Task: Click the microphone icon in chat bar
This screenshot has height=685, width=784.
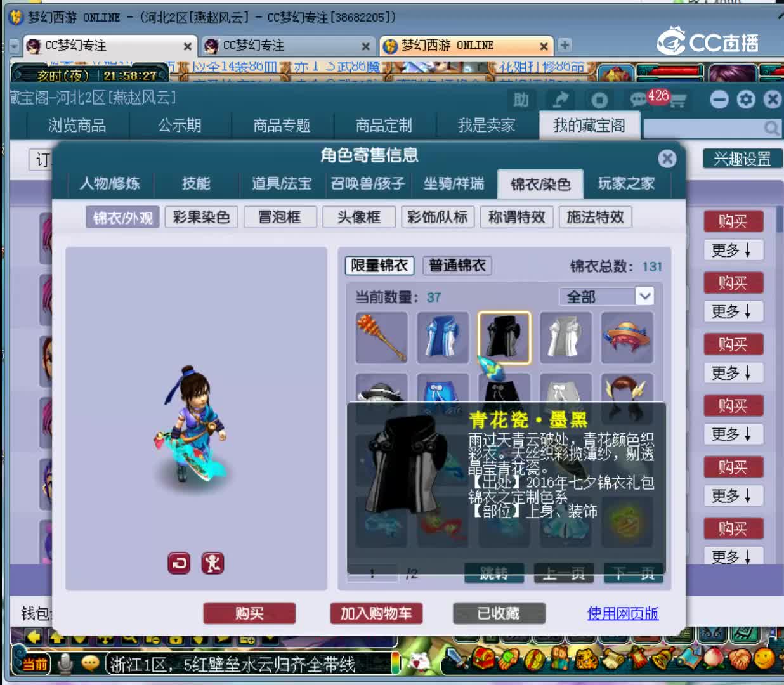Action: [x=65, y=663]
